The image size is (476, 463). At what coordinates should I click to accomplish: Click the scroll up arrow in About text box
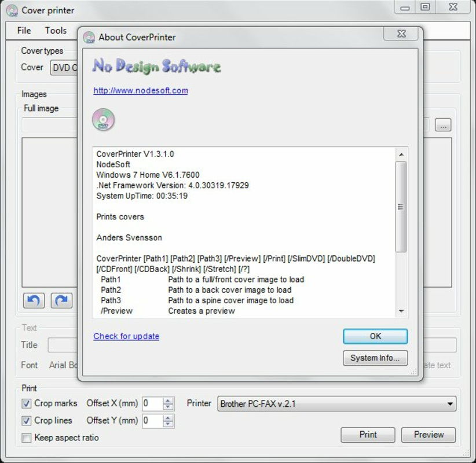click(x=401, y=155)
